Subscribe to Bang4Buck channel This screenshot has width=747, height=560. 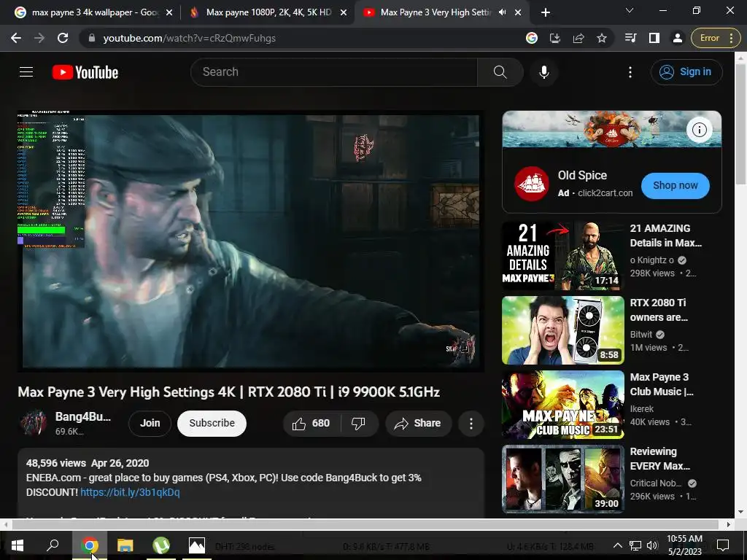click(212, 424)
